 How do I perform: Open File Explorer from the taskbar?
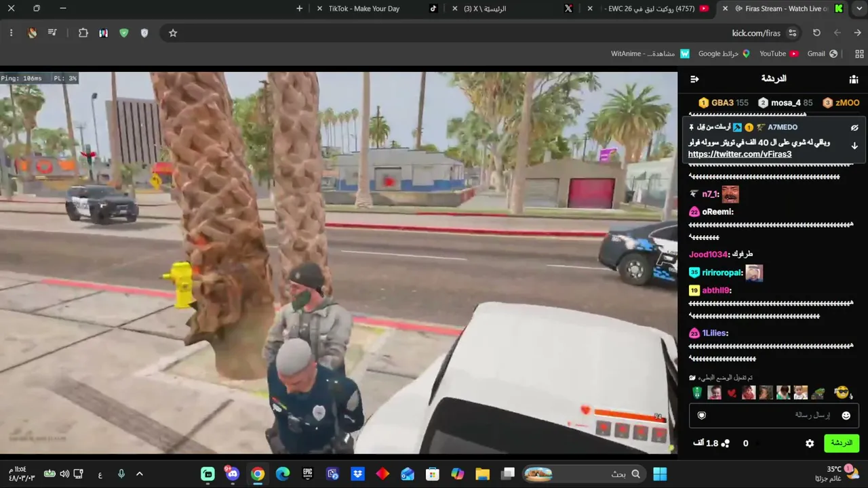click(482, 474)
